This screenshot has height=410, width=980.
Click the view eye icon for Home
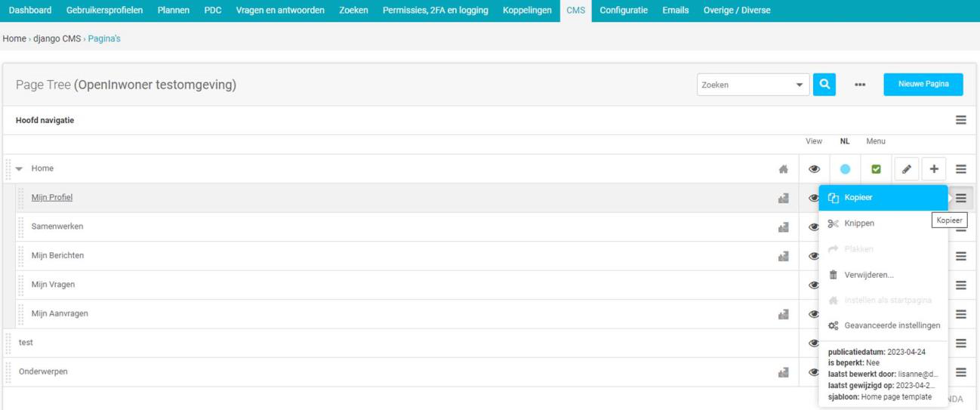814,169
